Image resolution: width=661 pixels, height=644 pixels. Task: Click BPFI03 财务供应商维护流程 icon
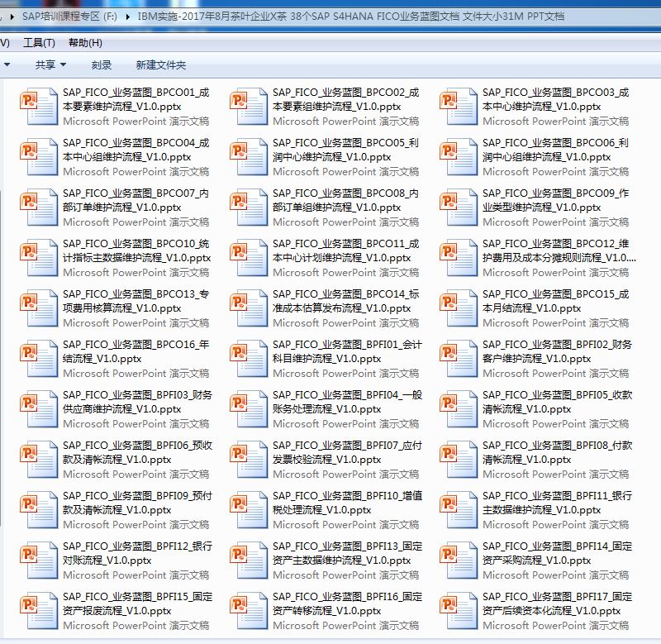tap(39, 409)
